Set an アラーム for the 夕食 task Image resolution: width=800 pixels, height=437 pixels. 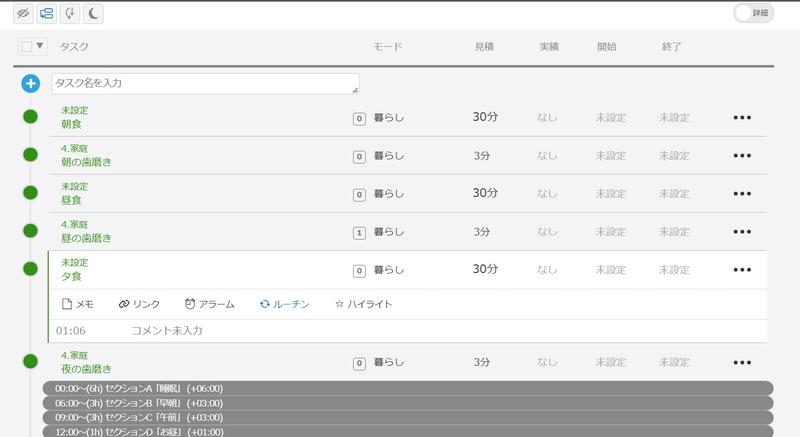(x=209, y=304)
